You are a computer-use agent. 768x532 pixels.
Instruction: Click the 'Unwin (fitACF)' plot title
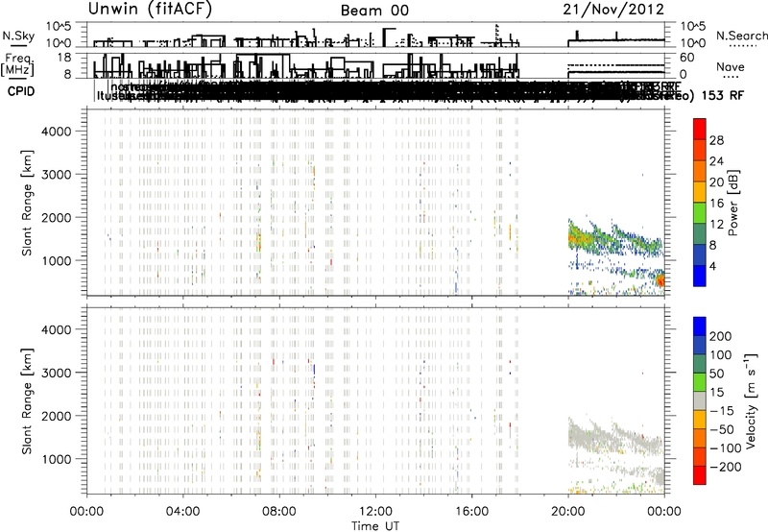(x=150, y=9)
